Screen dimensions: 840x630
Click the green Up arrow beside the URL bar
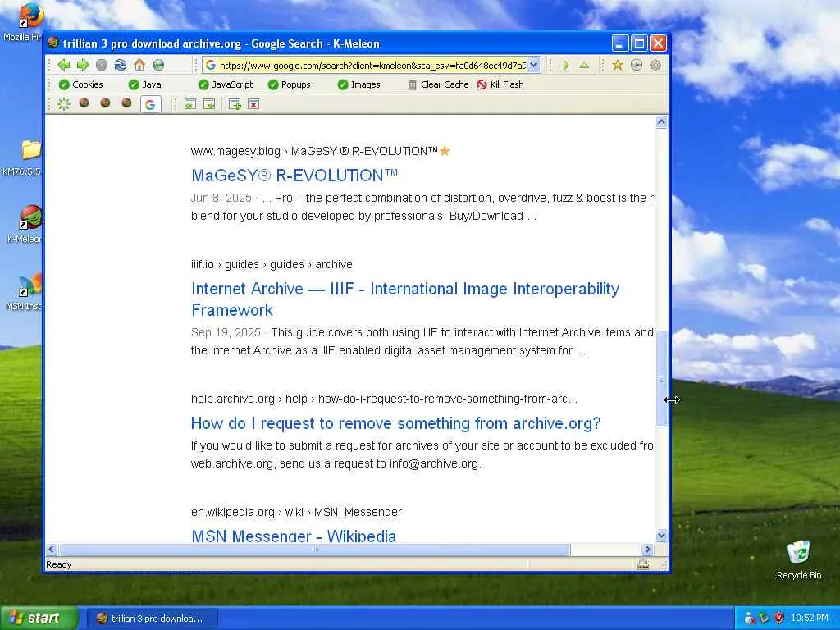(584, 66)
